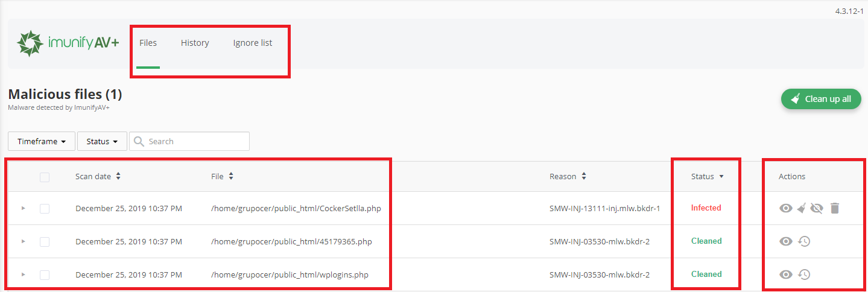View the wplogins.php file via eye icon
The width and height of the screenshot is (868, 292).
785,275
